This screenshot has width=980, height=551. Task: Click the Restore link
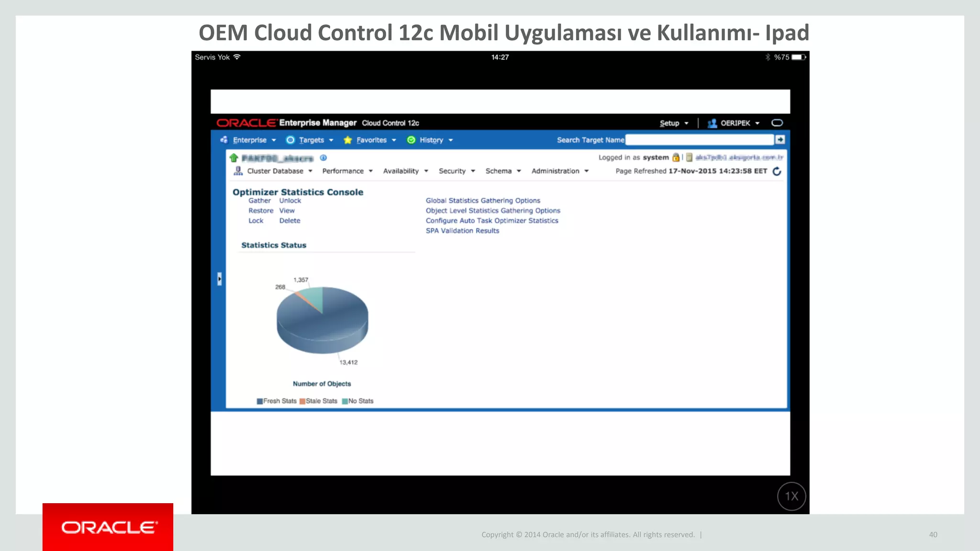click(x=261, y=210)
